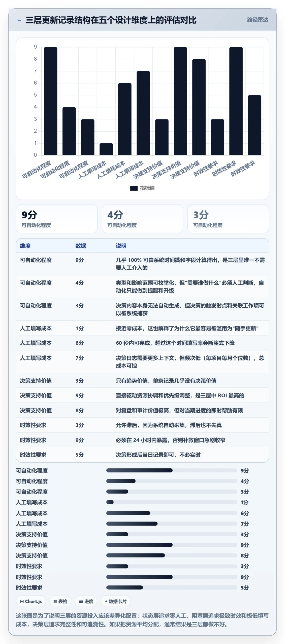The width and height of the screenshot is (285, 644).
Task: Click the 人工填写成本 chart bar with value 7
Action: click(143, 113)
